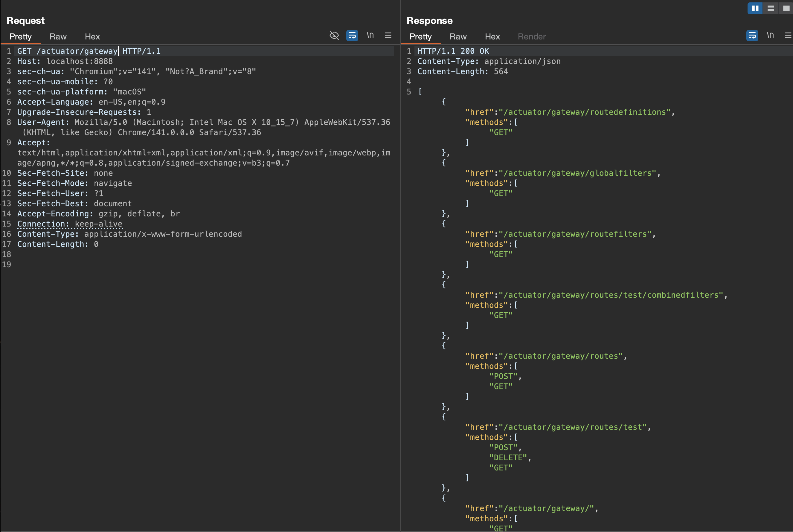Open Request pane options hamburger menu
The width and height of the screenshot is (793, 532).
point(388,35)
